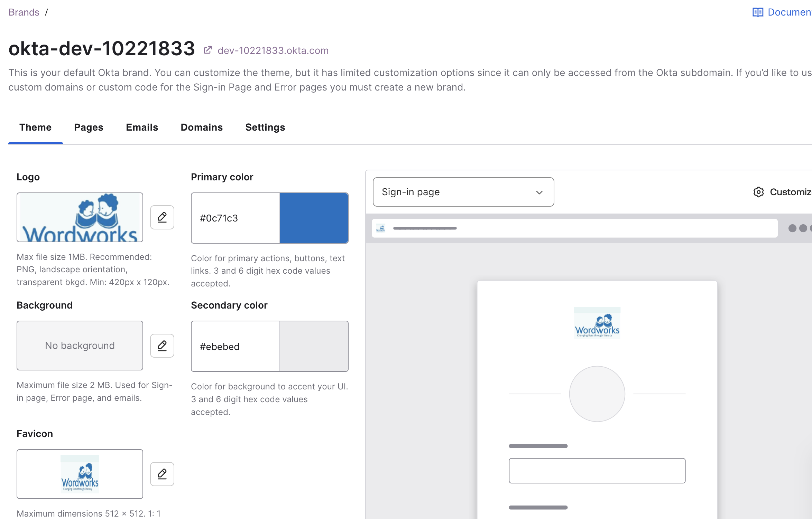Select the Settings tab
The width and height of the screenshot is (812, 519).
pos(265,128)
